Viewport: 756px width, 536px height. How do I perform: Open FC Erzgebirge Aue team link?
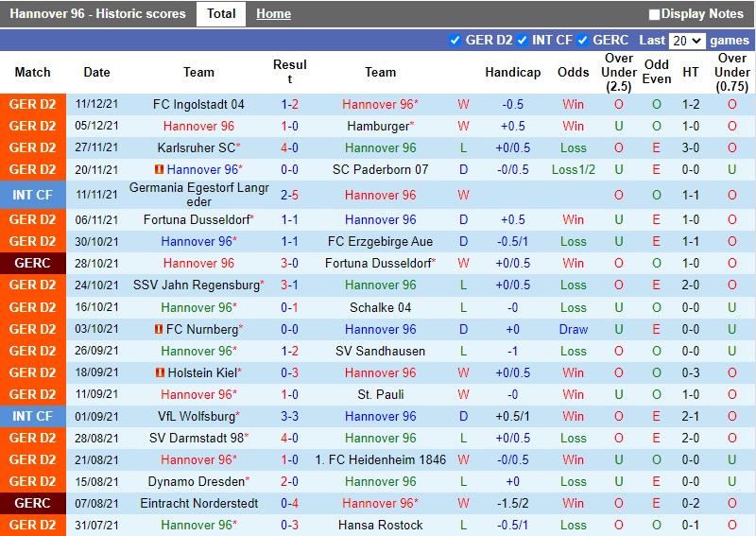coord(381,241)
